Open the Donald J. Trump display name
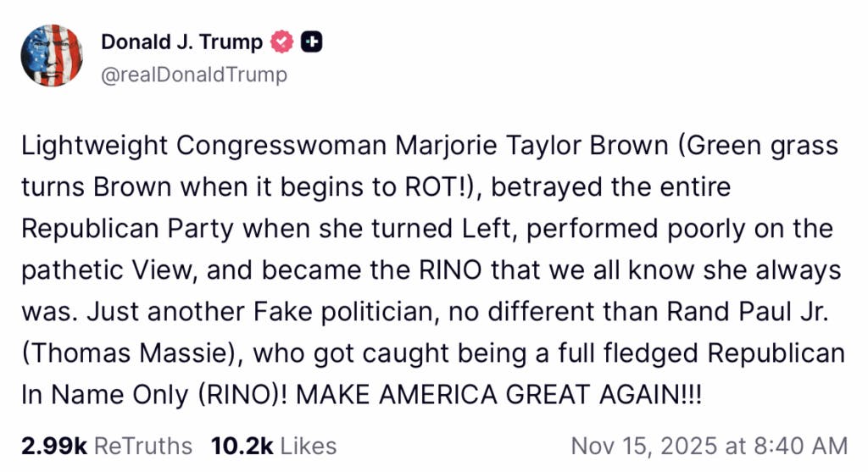This screenshot has height=472, width=868. tap(181, 42)
